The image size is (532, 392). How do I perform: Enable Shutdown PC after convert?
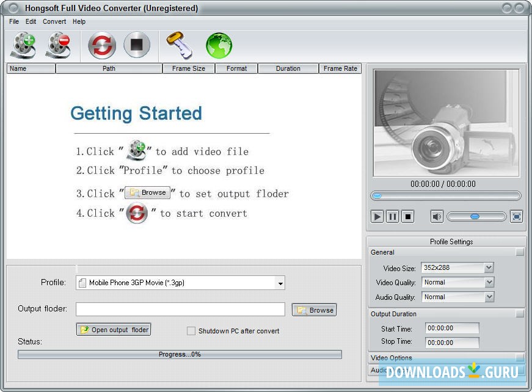[x=191, y=331]
